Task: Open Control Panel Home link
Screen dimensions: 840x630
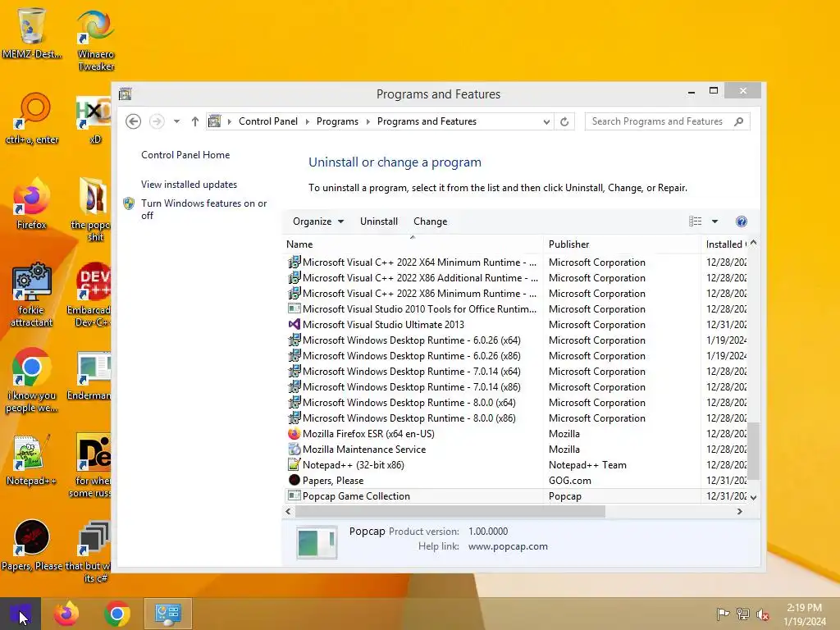Action: click(185, 155)
